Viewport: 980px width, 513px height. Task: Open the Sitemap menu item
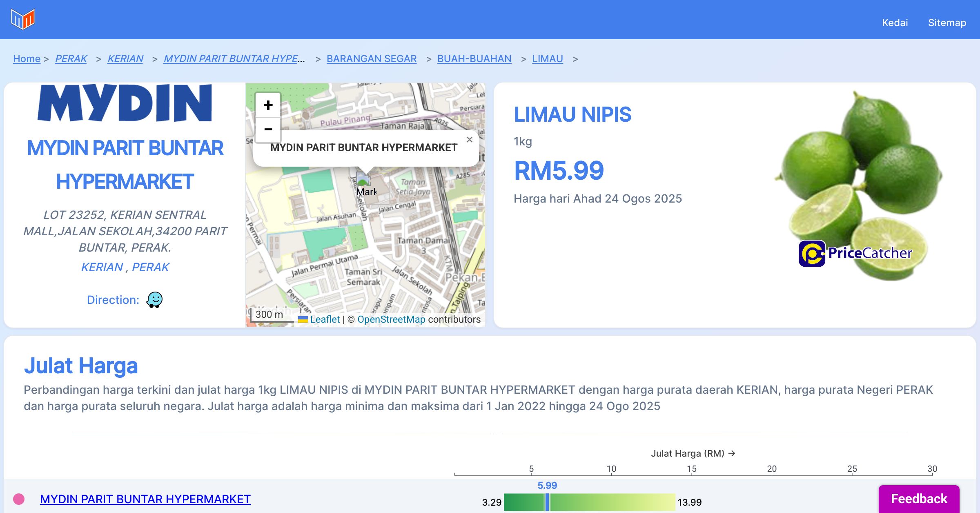947,22
